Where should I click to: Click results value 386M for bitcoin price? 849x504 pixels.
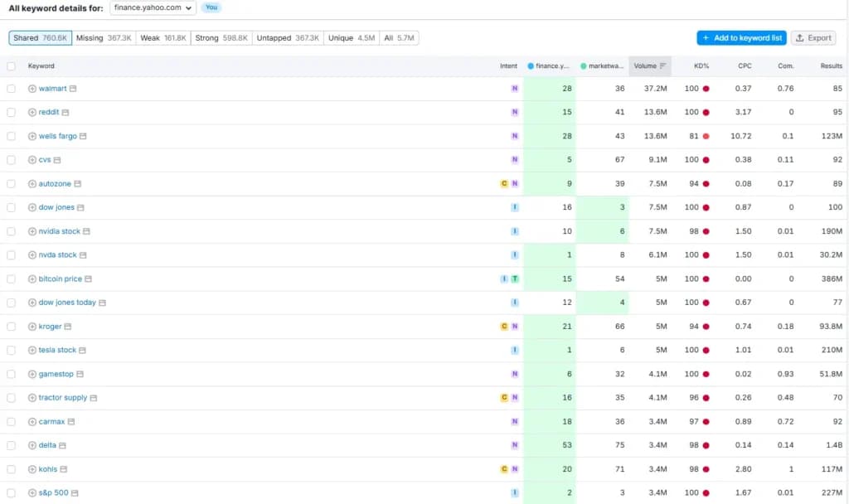pos(832,279)
